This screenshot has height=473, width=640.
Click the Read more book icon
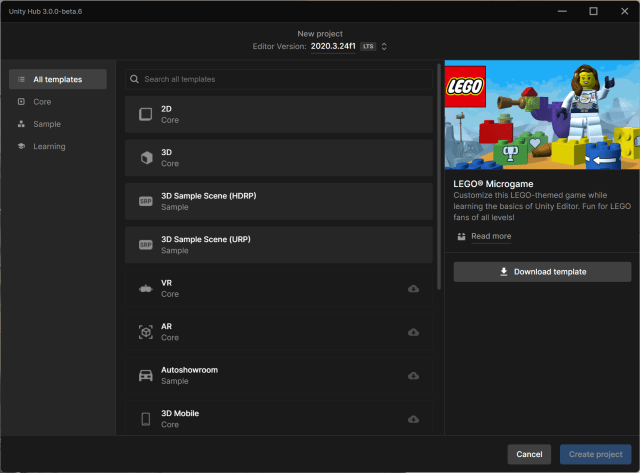461,236
